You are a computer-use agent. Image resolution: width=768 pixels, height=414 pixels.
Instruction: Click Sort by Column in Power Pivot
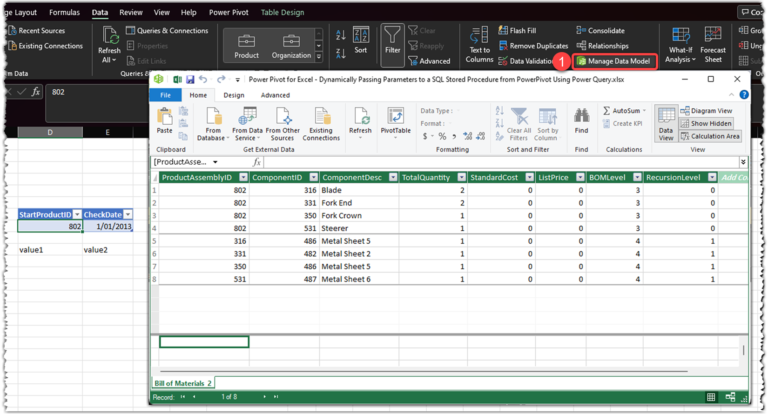point(547,124)
